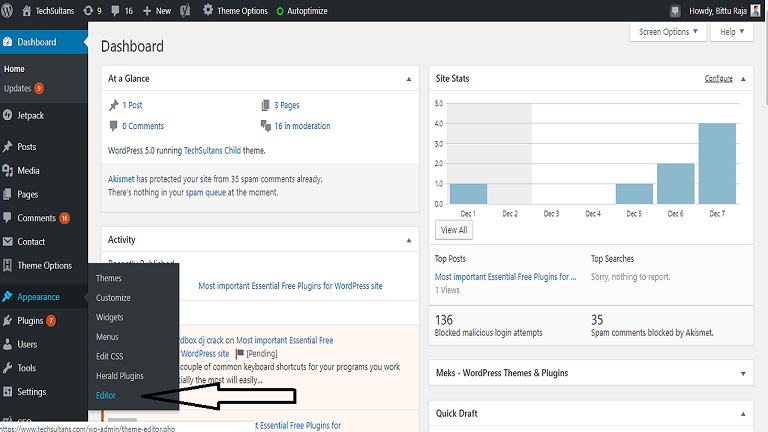Screen dimensions: 768x432
Task: Collapse the Activity widget
Action: pyautogui.click(x=409, y=240)
